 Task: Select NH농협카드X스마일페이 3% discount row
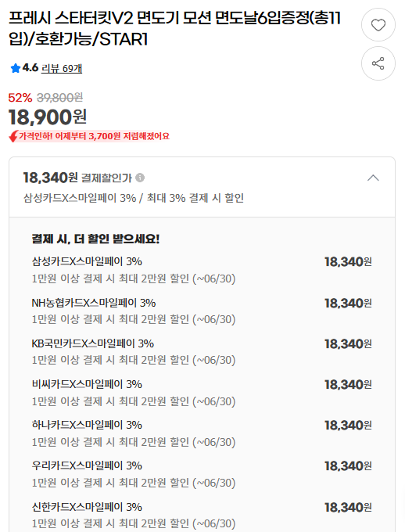point(202,311)
